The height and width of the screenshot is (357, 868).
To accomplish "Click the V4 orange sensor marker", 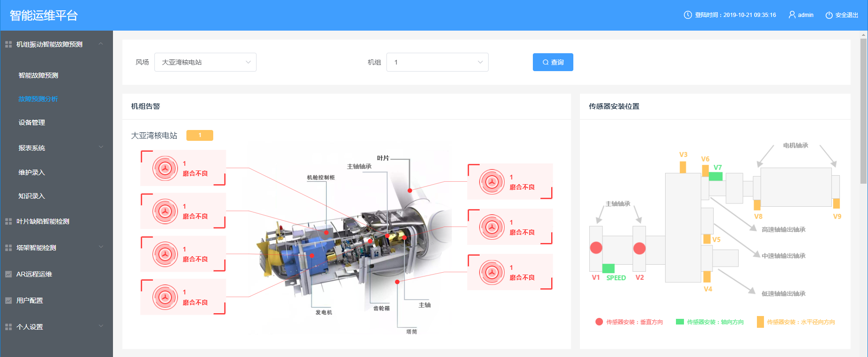I will (x=707, y=277).
